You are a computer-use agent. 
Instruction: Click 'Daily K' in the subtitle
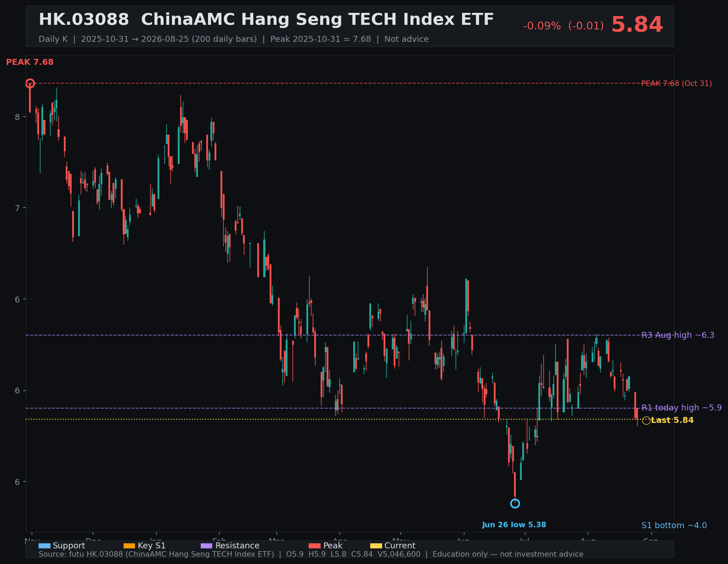tap(53, 39)
